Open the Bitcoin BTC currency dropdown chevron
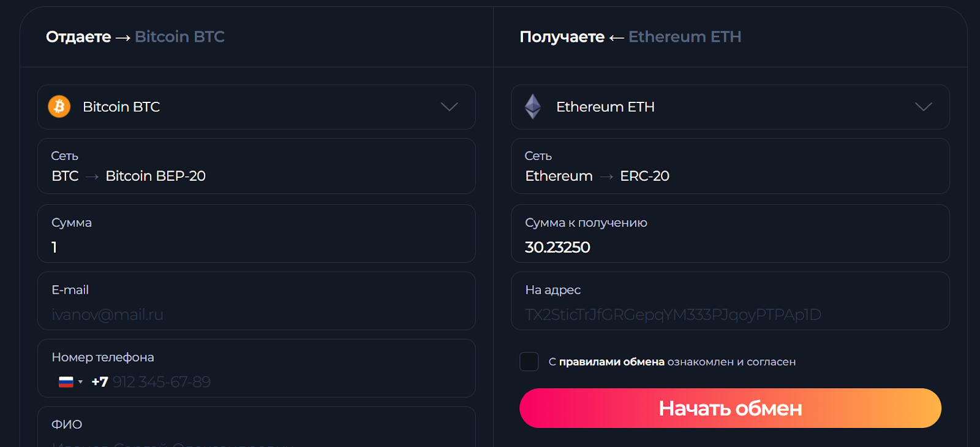This screenshot has width=980, height=447. pos(449,107)
